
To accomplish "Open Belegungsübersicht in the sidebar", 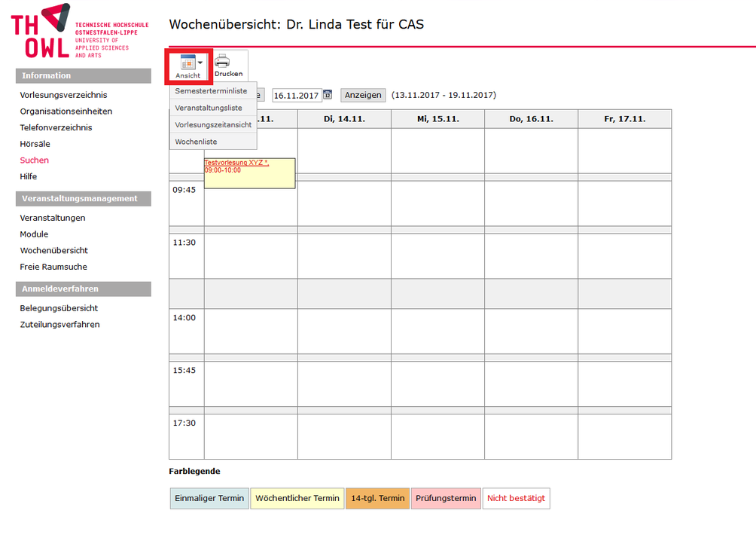I will click(x=59, y=308).
